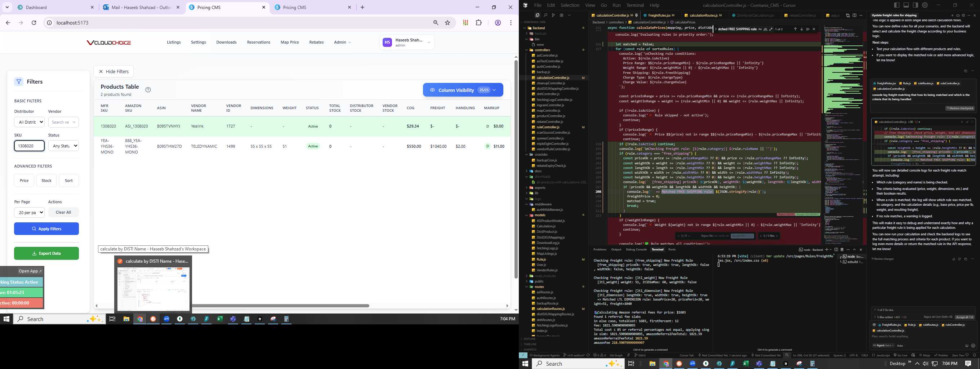Open the Status filter dropdown
Image resolution: width=980 pixels, height=369 pixels.
[x=63, y=146]
